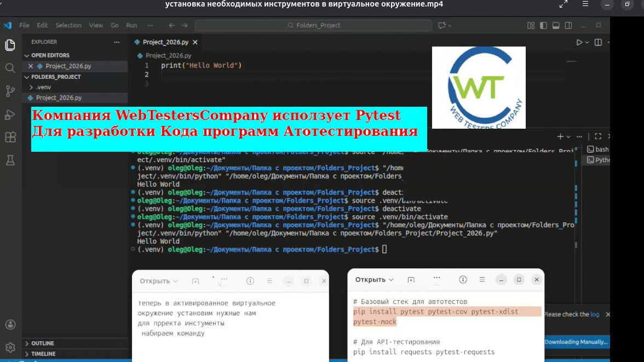Open the Extensions view
The image size is (644, 362).
(x=10, y=137)
